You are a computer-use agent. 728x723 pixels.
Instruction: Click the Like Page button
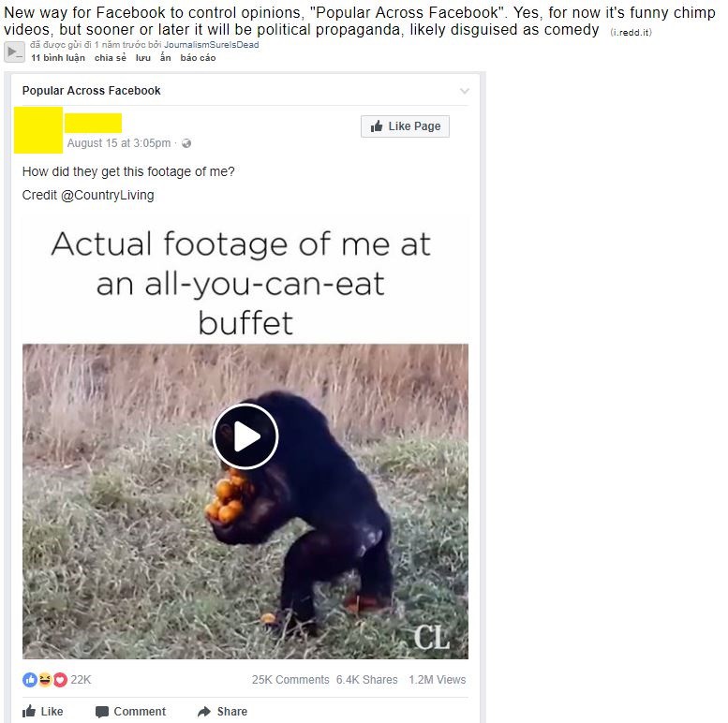(x=405, y=126)
